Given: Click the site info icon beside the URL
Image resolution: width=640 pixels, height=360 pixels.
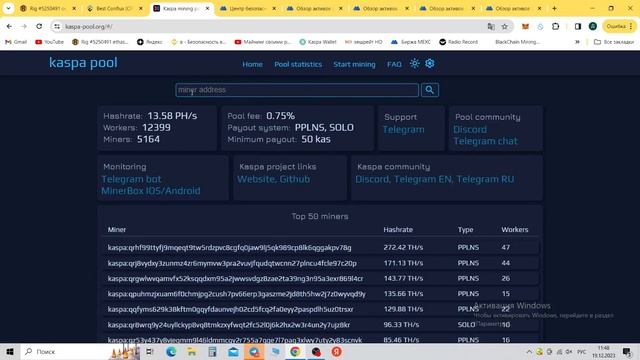Looking at the screenshot, I should click(x=57, y=27).
